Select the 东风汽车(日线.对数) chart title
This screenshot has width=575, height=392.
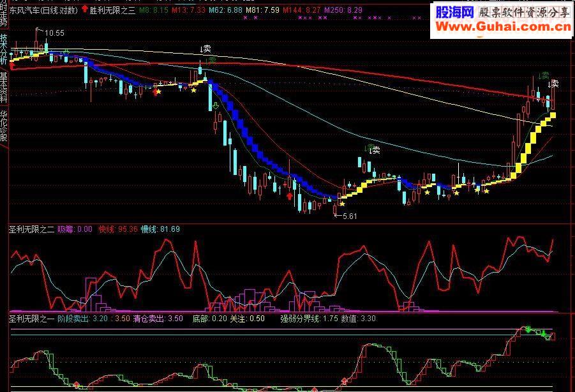43,10
